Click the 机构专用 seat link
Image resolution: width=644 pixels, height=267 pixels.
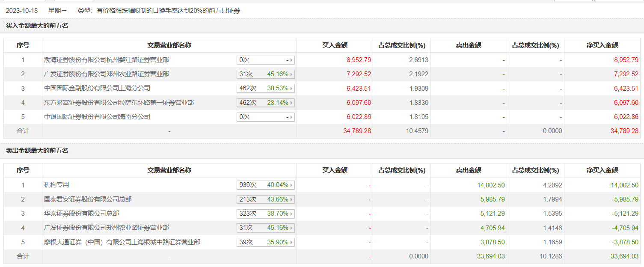pyautogui.click(x=56, y=185)
